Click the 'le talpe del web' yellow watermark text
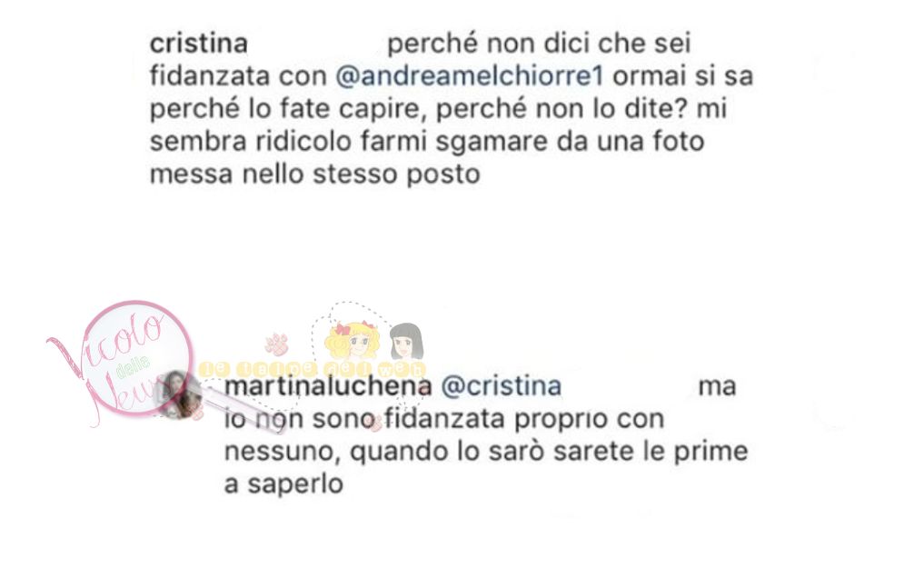This screenshot has width=924, height=588. coord(312,369)
